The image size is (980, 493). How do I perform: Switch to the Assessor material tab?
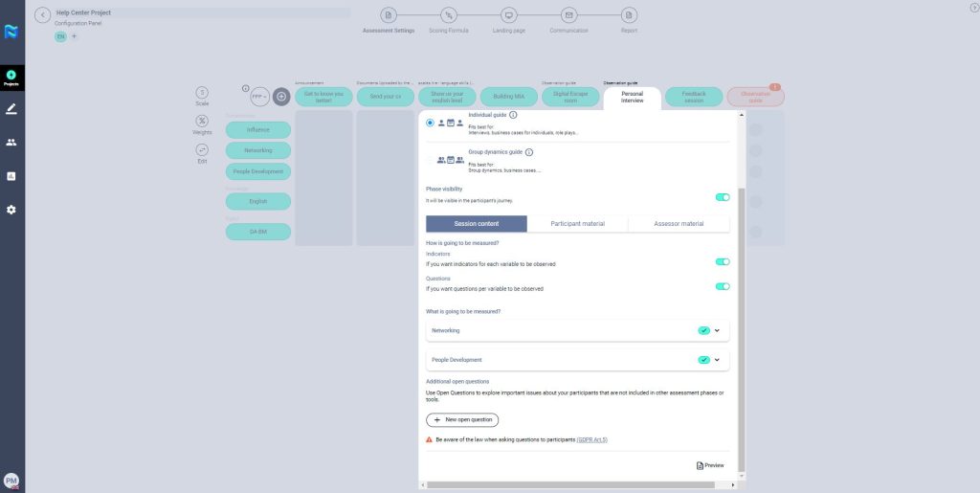click(679, 224)
